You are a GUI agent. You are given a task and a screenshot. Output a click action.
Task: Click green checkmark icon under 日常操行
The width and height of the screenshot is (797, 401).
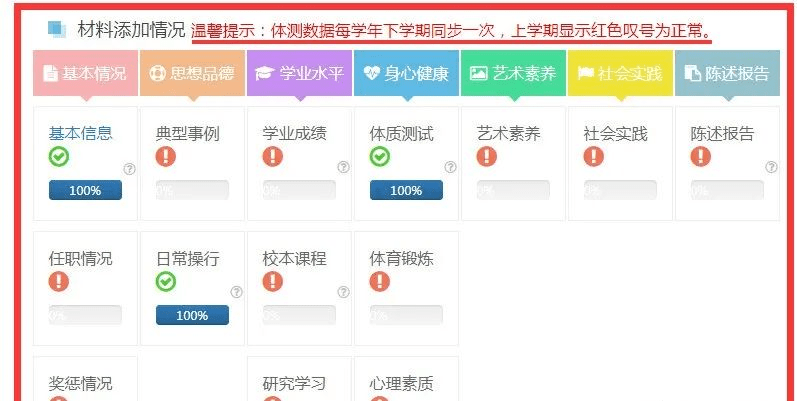point(166,282)
